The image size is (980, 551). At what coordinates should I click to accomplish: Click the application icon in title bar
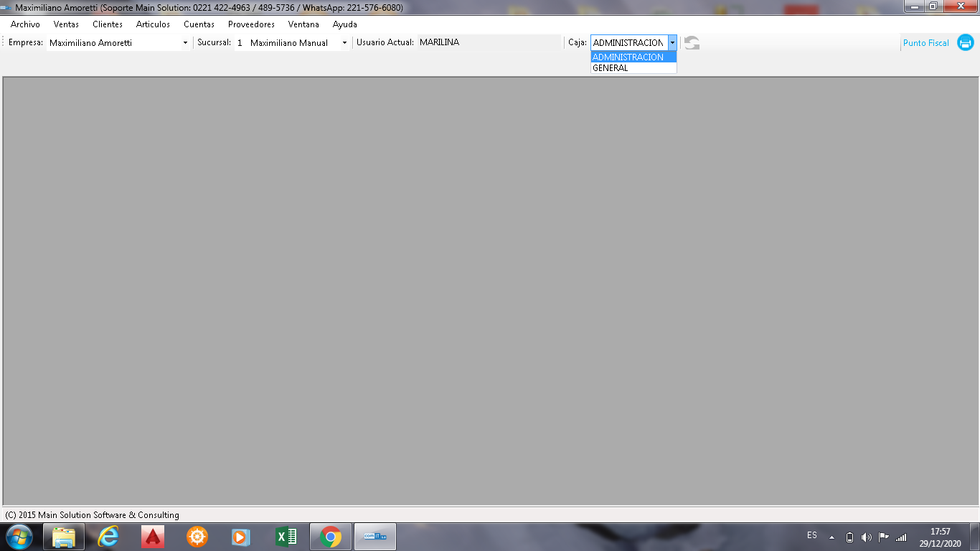coord(6,8)
